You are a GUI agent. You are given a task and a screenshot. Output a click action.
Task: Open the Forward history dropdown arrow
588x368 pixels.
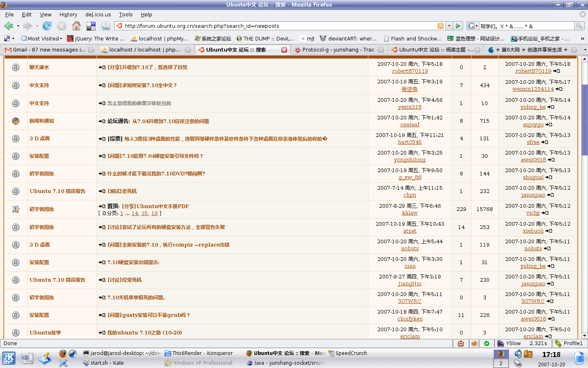(x=37, y=26)
